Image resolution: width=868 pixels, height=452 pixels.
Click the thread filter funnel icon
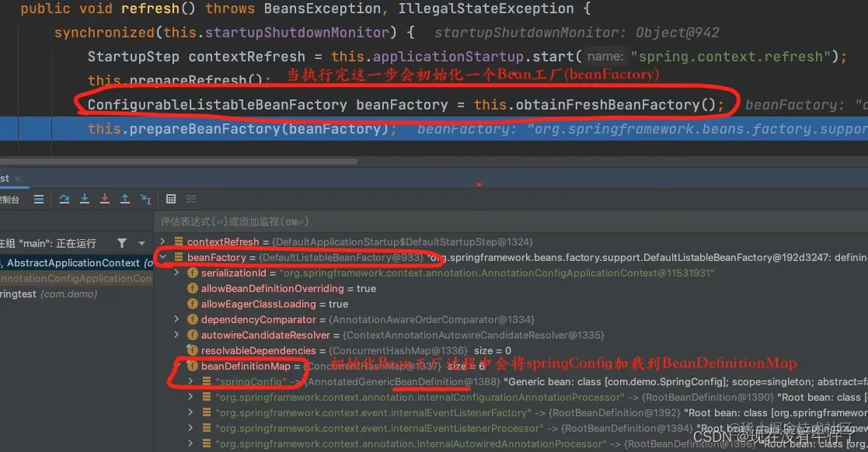click(x=122, y=243)
